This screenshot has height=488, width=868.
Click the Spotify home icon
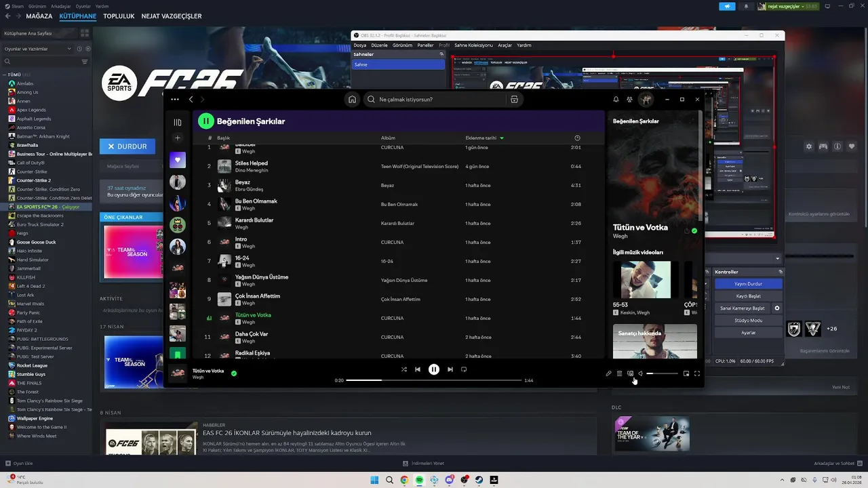[352, 99]
